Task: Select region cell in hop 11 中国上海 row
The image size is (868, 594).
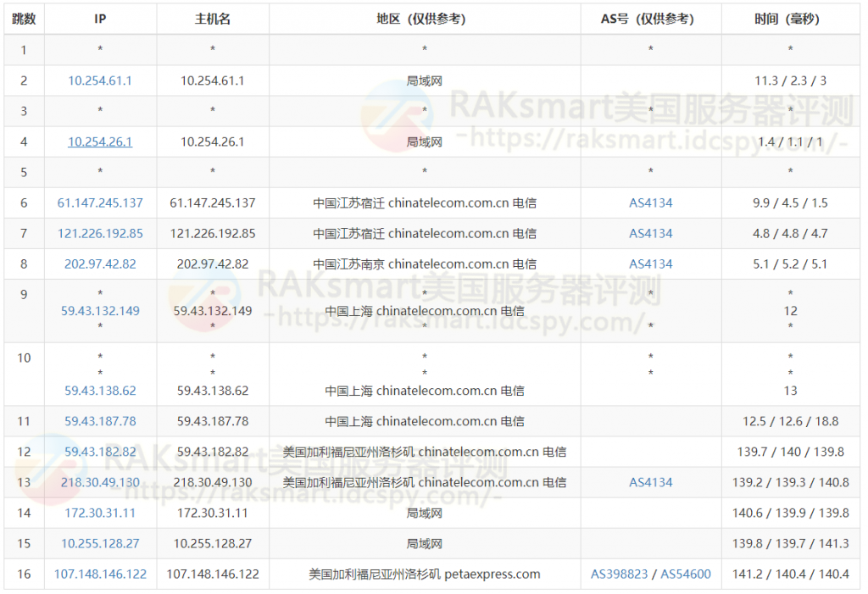Action: click(x=425, y=421)
